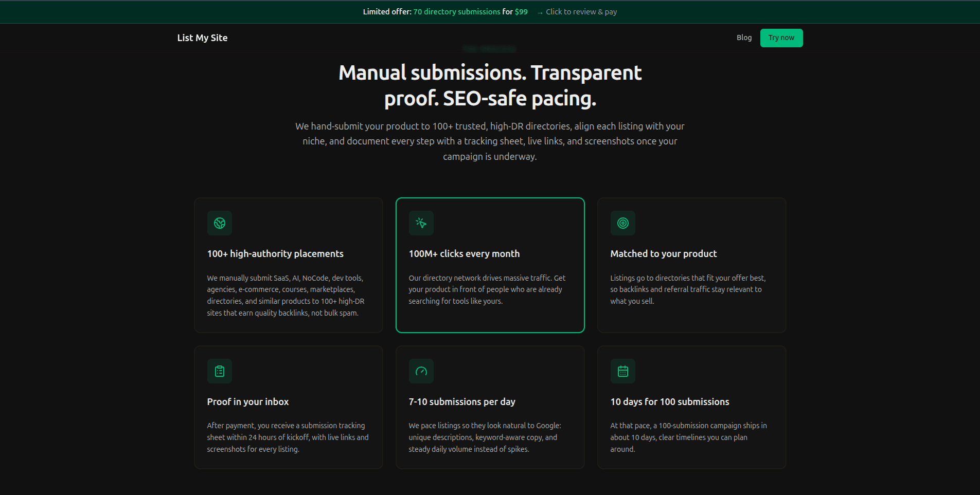The height and width of the screenshot is (495, 980).
Task: Click the 'Manual submissions. Transparent proof' main headline
Action: [490, 85]
